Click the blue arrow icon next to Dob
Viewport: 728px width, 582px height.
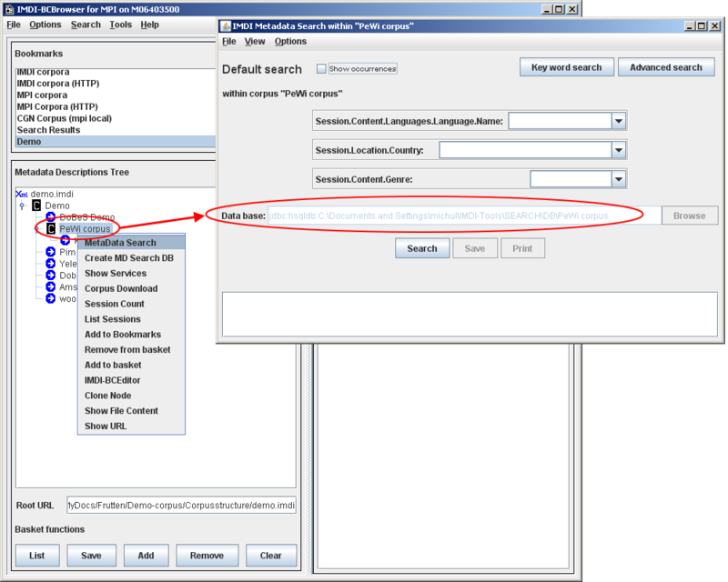[49, 273]
